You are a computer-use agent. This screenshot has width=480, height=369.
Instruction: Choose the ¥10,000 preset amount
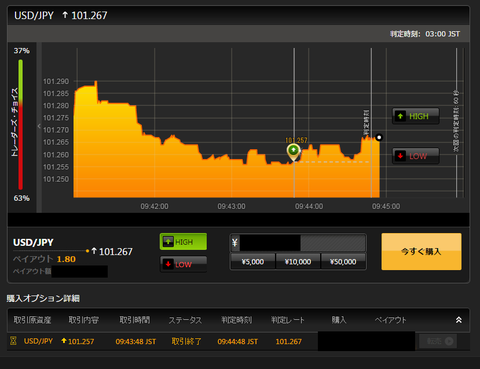pos(298,262)
